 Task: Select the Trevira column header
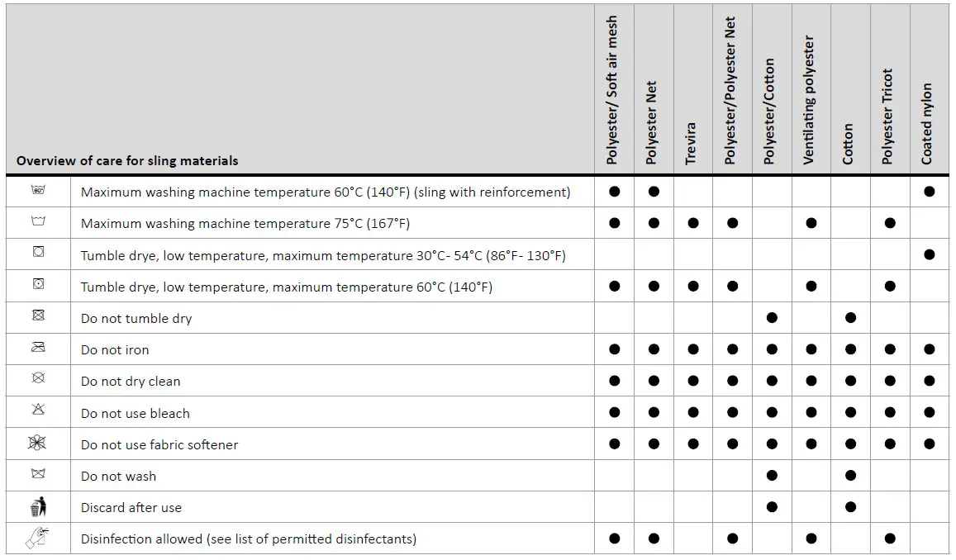[x=692, y=143]
